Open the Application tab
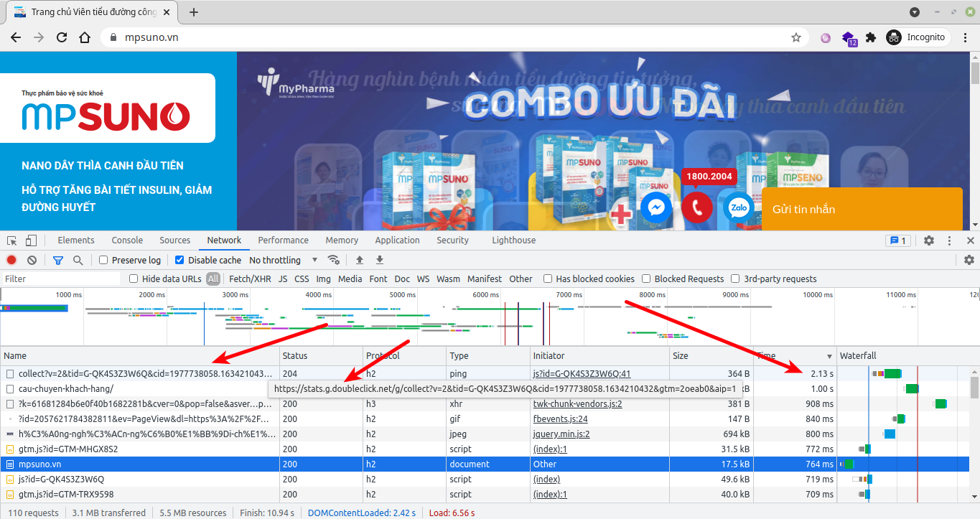980x519 pixels. (397, 240)
